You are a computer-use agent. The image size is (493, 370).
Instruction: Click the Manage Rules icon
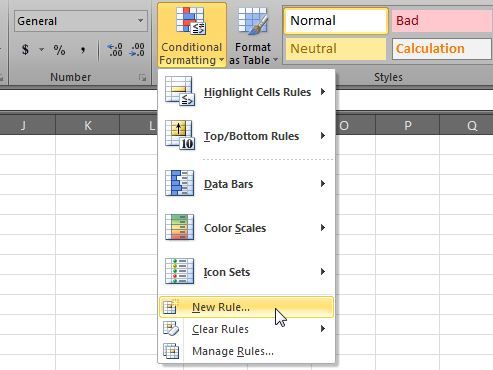171,351
